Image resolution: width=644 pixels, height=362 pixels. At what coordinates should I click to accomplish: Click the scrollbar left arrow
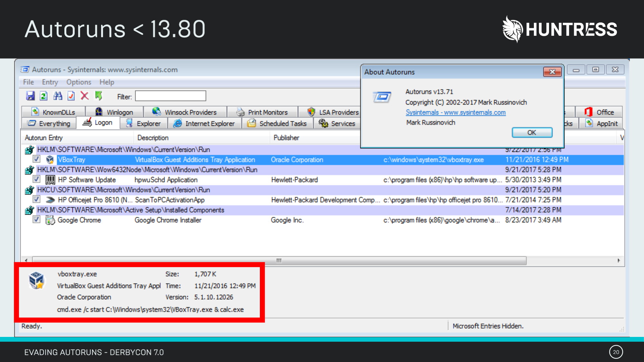tap(26, 260)
